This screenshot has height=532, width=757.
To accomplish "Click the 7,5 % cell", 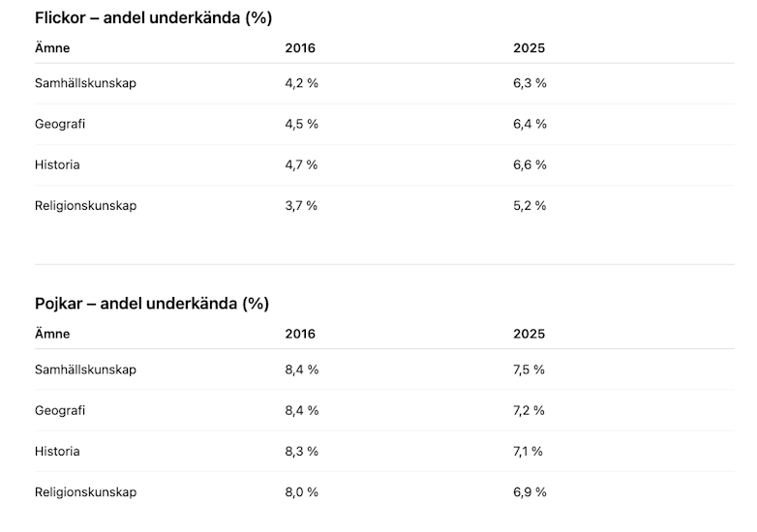I will click(529, 369).
